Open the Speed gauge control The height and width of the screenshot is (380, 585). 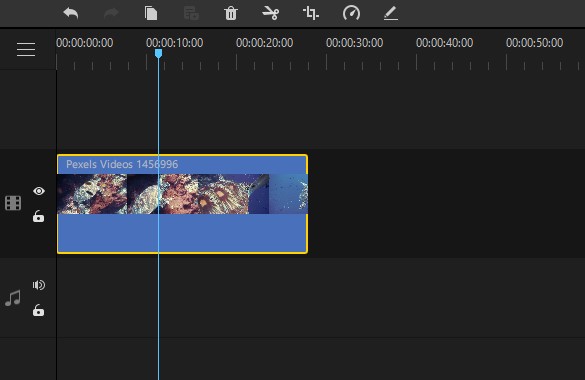[x=351, y=13]
